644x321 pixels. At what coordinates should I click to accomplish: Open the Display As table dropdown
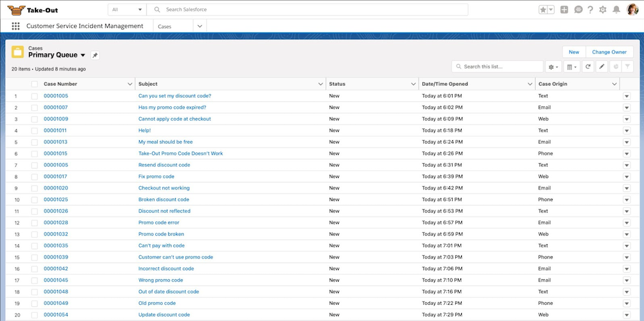point(572,66)
